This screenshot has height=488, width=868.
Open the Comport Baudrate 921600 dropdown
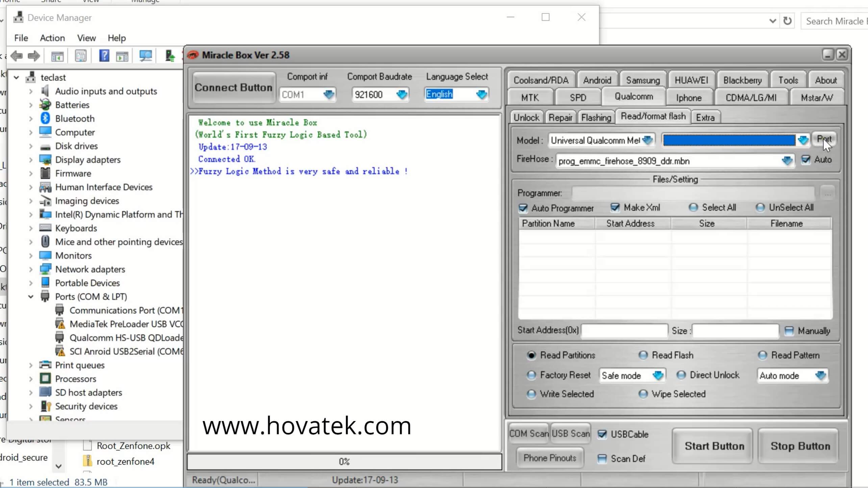point(401,94)
